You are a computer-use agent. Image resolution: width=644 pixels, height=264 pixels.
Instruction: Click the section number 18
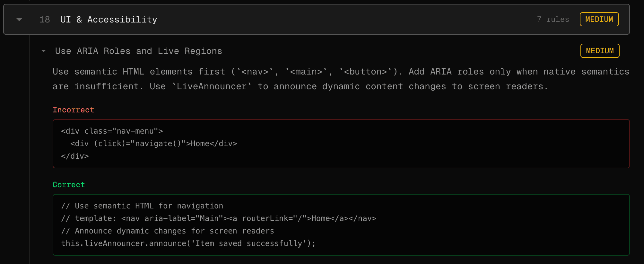point(44,19)
